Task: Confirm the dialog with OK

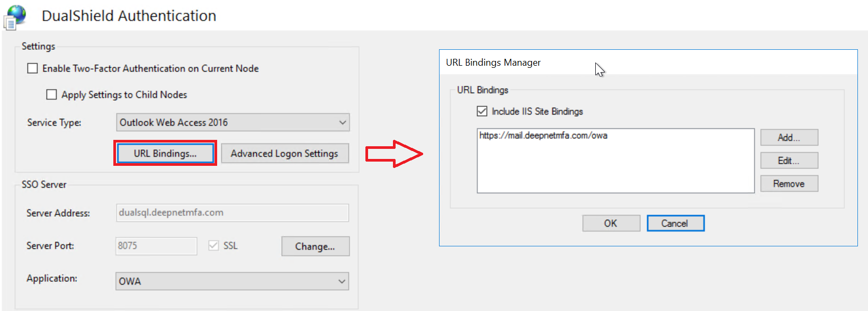Action: 611,224
